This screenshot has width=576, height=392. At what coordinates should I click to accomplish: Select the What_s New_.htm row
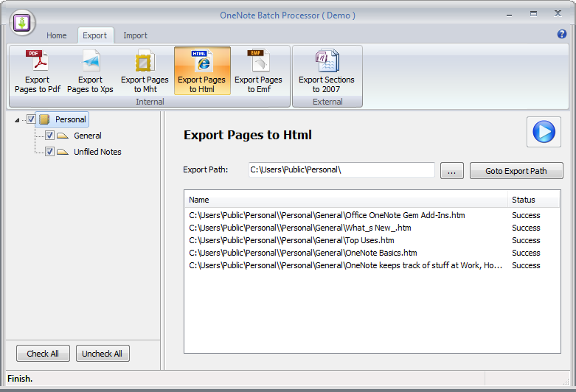click(x=372, y=228)
